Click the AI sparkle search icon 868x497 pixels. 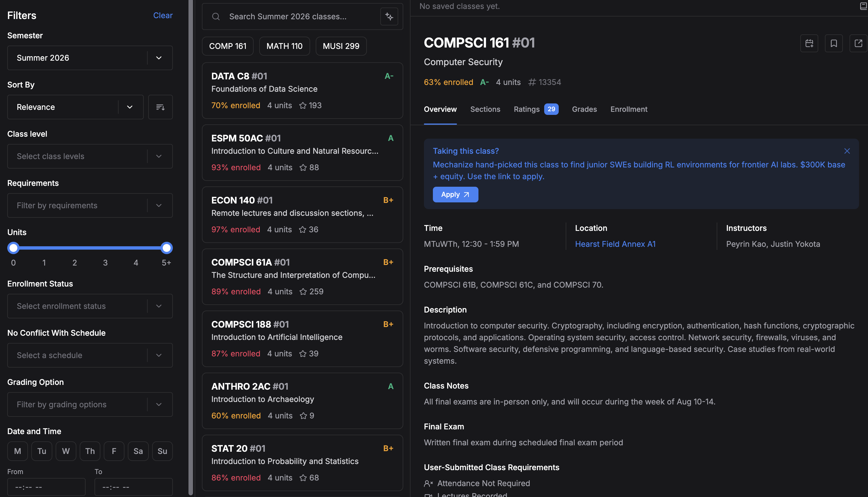(x=389, y=16)
